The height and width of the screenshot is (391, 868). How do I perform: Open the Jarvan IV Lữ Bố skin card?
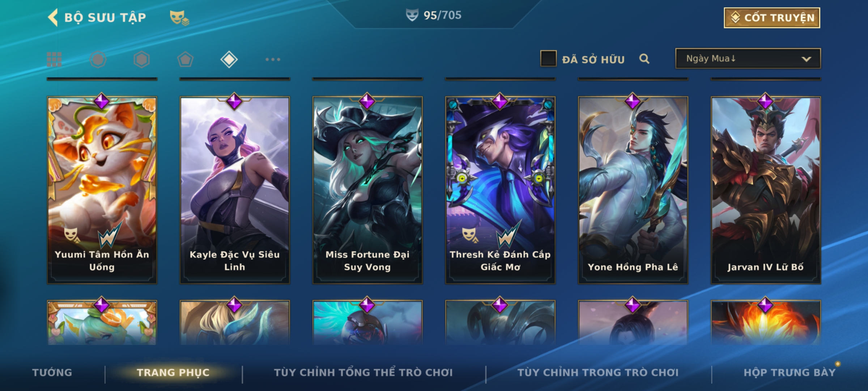tap(766, 190)
